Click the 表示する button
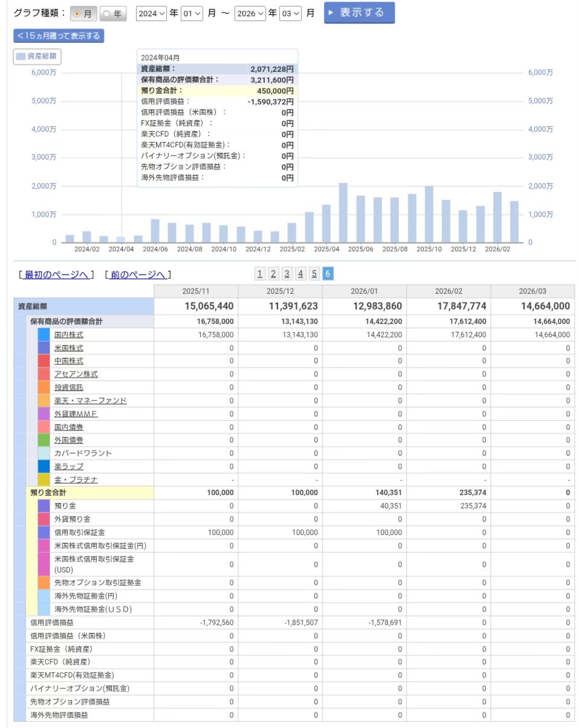This screenshot has height=728, width=579. pyautogui.click(x=359, y=13)
